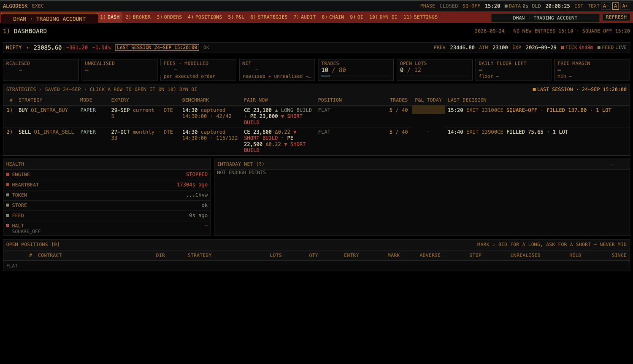
Task: Open the NIFTY index dropdown
Action: [17, 48]
